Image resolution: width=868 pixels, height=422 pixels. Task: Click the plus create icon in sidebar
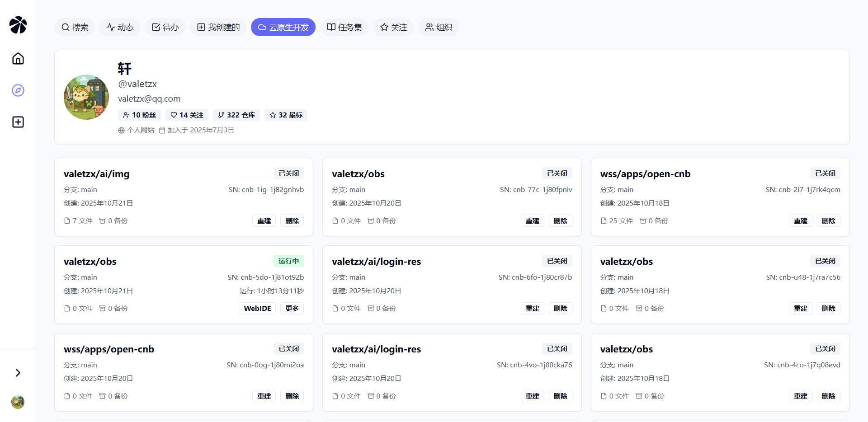click(x=18, y=122)
